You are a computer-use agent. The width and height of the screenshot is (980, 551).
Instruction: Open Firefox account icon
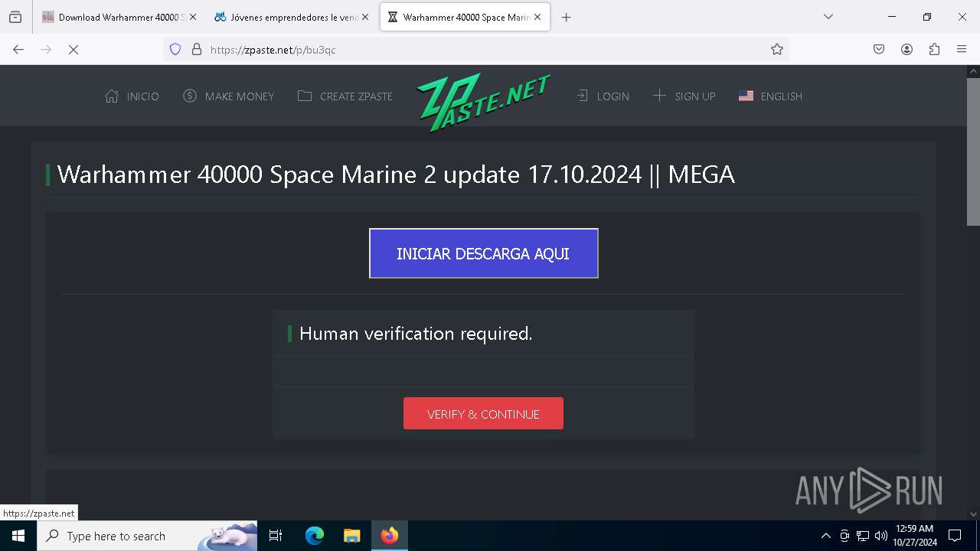[906, 50]
